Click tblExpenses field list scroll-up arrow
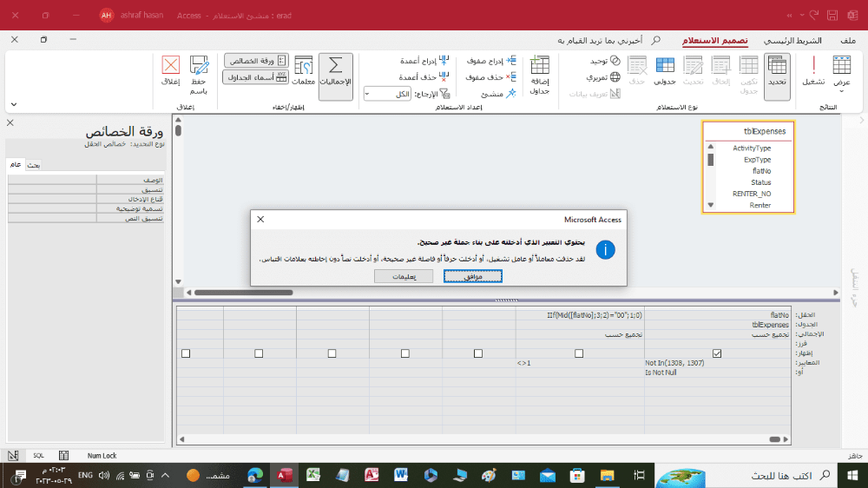 [x=711, y=147]
